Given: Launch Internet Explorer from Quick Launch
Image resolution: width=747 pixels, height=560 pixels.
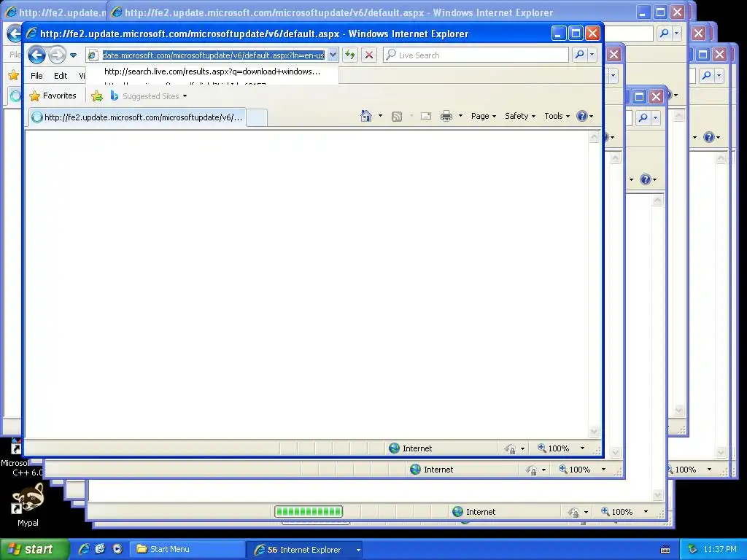Looking at the screenshot, I should [84, 549].
